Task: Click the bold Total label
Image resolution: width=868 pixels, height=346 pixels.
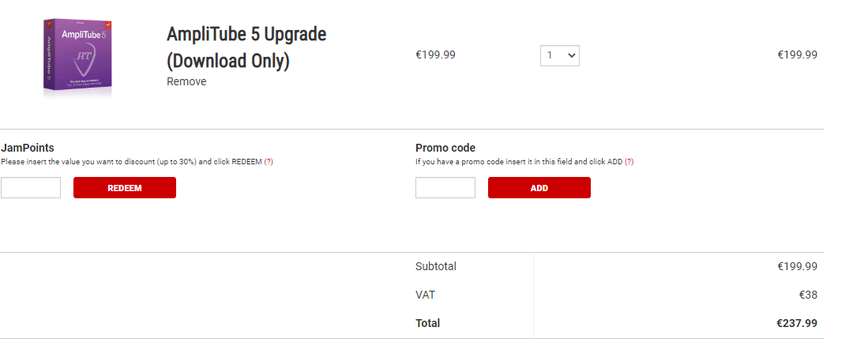Action: tap(427, 323)
